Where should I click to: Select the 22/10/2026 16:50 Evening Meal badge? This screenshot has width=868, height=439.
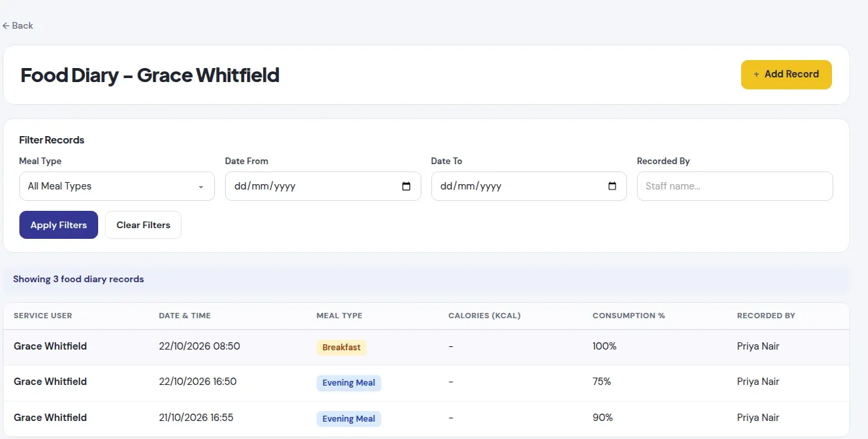(x=349, y=383)
